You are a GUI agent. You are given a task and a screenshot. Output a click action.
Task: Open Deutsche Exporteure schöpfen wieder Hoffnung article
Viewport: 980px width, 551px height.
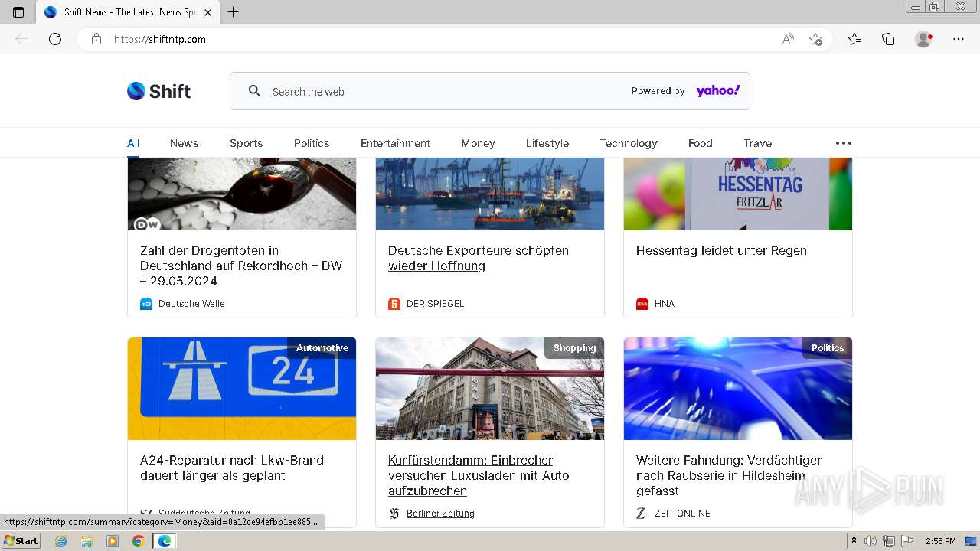[479, 258]
